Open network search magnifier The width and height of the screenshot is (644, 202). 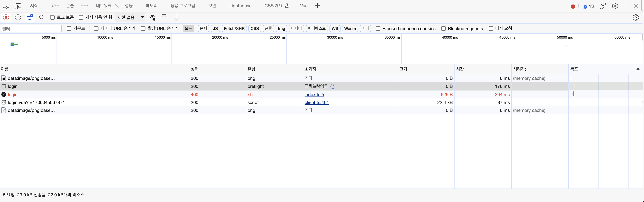click(x=42, y=17)
